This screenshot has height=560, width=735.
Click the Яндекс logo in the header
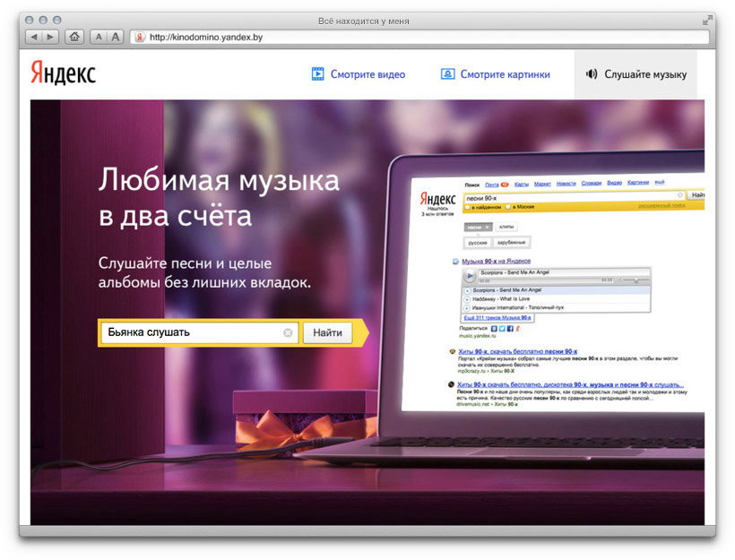(63, 73)
